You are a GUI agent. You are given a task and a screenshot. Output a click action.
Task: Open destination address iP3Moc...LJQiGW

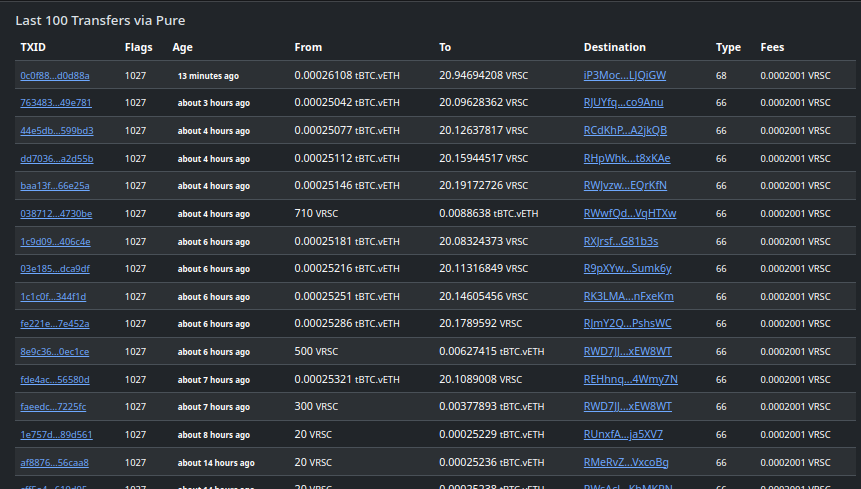coord(625,75)
